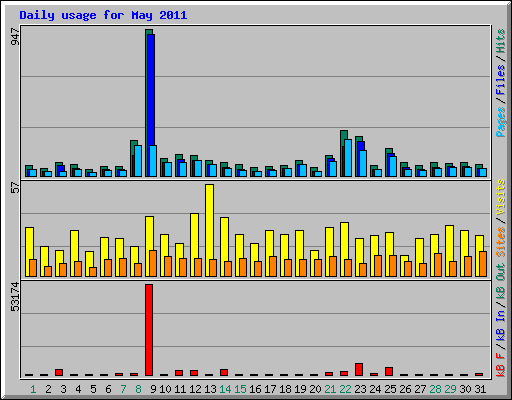Click green day label 15
Viewport: 512px width, 400px height.
[240, 389]
